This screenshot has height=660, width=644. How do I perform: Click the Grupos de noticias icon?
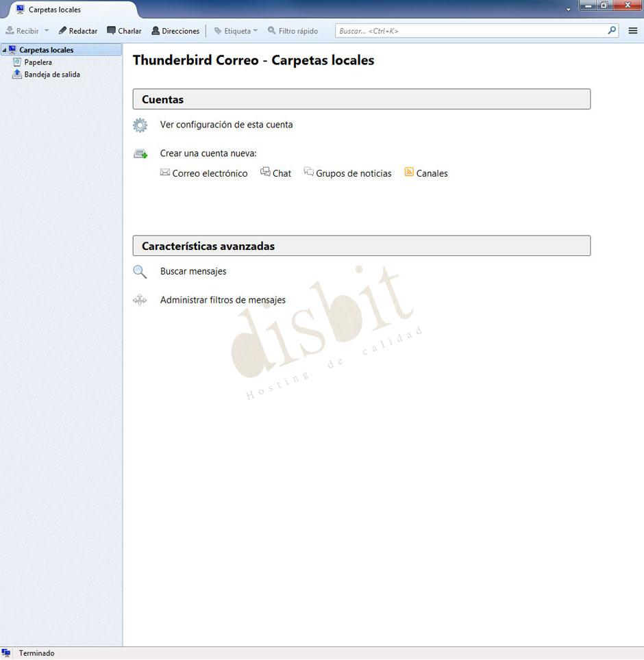[308, 172]
